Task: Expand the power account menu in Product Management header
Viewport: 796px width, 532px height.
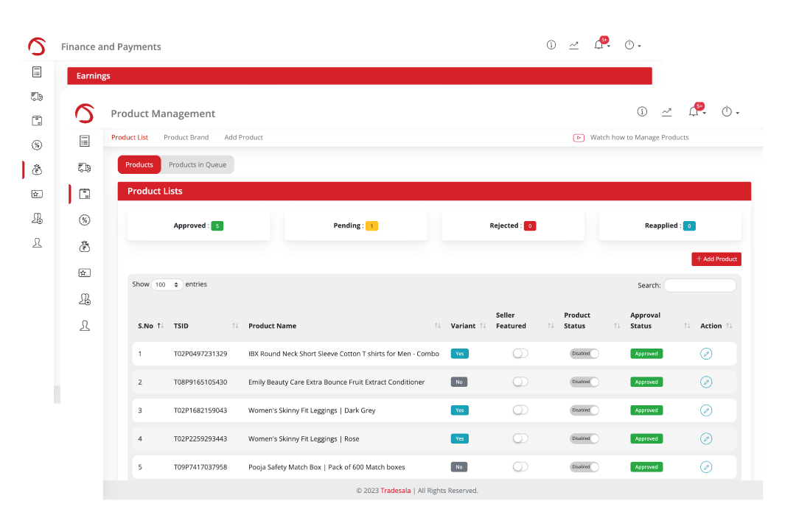Action: click(730, 112)
